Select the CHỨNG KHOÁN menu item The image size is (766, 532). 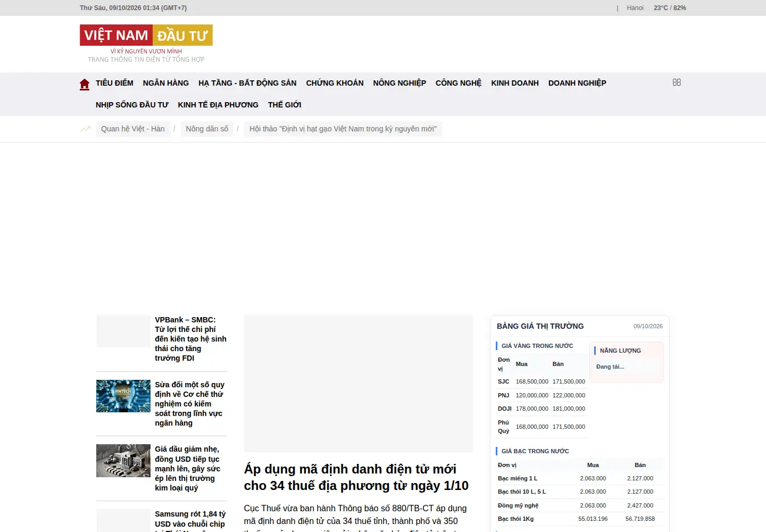(335, 83)
